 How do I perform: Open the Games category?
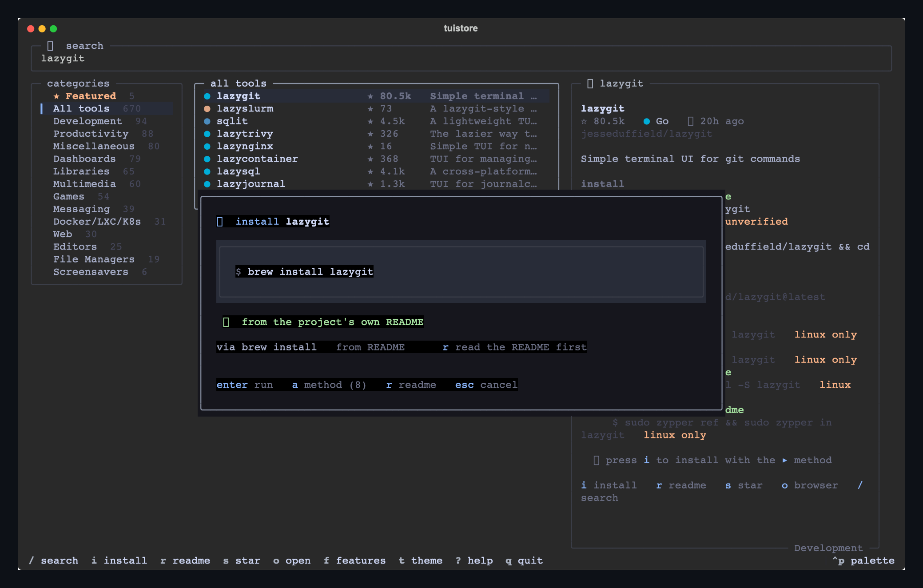click(x=107, y=196)
